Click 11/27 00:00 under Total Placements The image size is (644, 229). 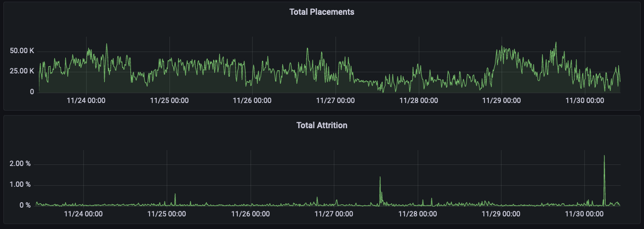[x=335, y=101]
